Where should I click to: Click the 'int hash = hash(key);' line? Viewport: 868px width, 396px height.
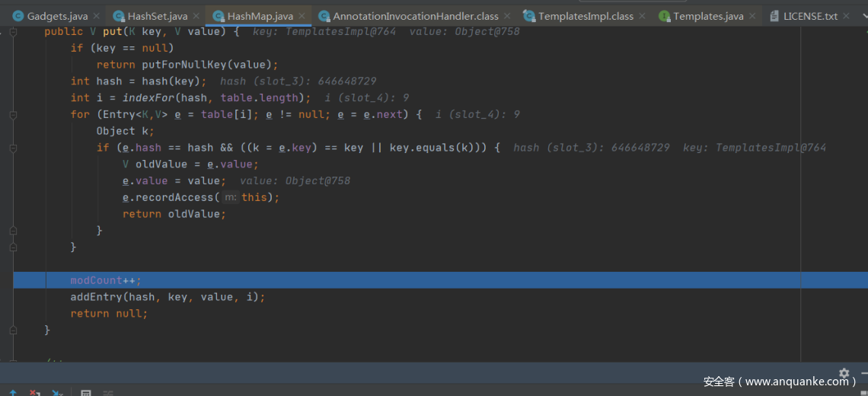139,81
